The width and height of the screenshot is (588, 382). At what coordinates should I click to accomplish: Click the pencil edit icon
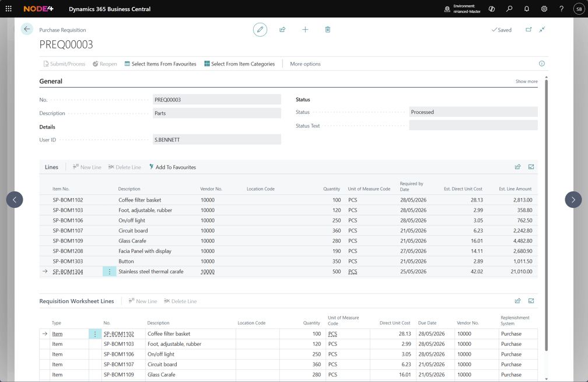pos(260,30)
